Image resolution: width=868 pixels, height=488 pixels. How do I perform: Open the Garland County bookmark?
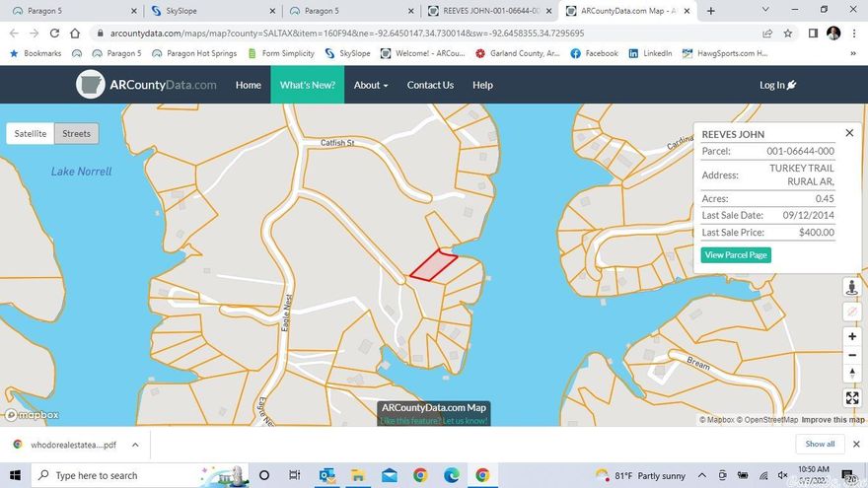[518, 53]
